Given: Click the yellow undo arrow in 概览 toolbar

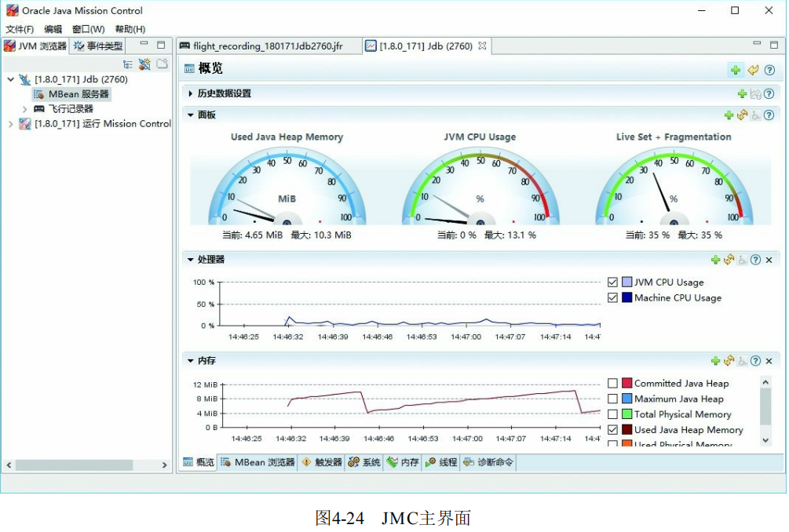Looking at the screenshot, I should click(x=753, y=70).
